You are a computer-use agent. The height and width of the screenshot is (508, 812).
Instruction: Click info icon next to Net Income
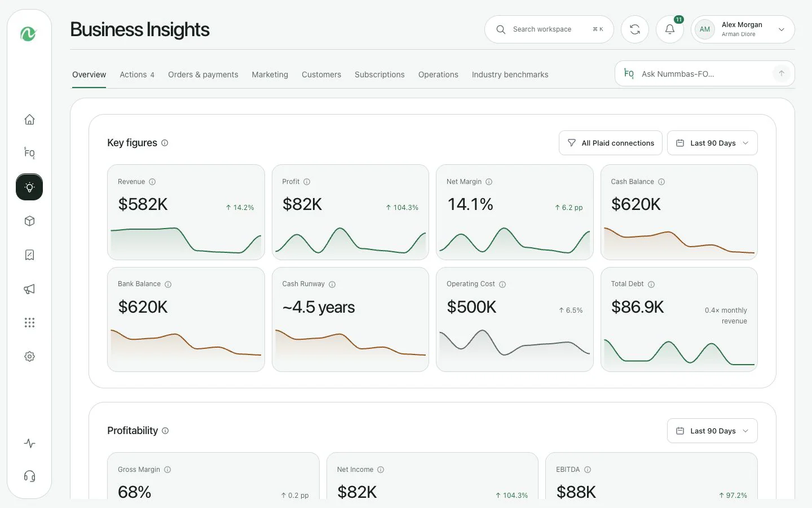tap(381, 470)
